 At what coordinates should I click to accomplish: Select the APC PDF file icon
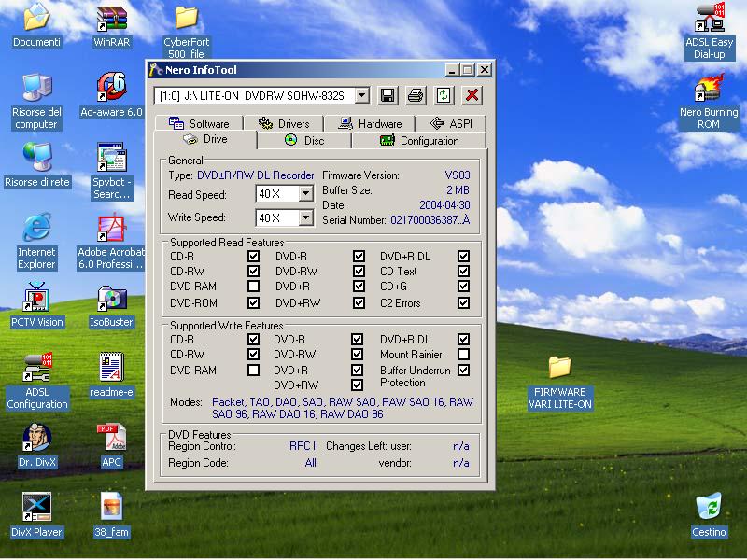[111, 445]
